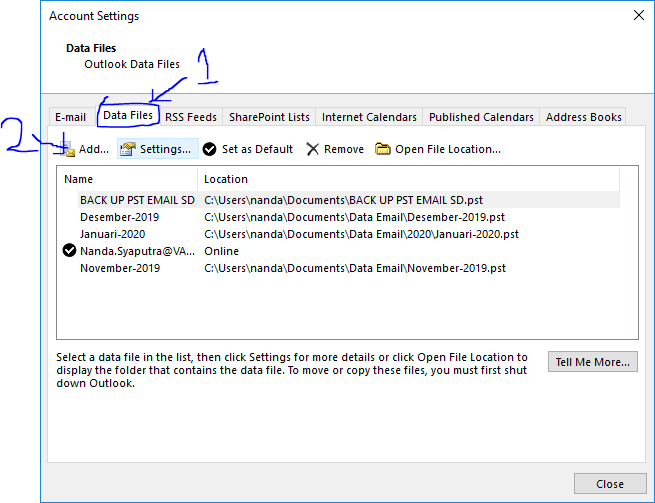Click the Online location cell

(x=221, y=251)
